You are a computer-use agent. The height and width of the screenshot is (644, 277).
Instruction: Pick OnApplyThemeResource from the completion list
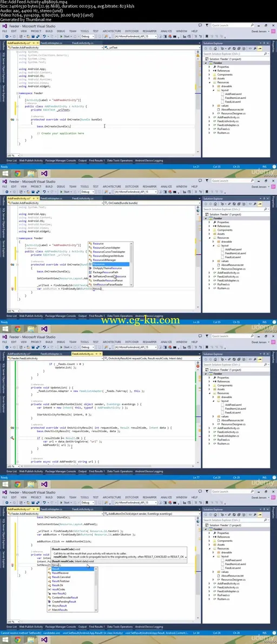tap(107, 268)
